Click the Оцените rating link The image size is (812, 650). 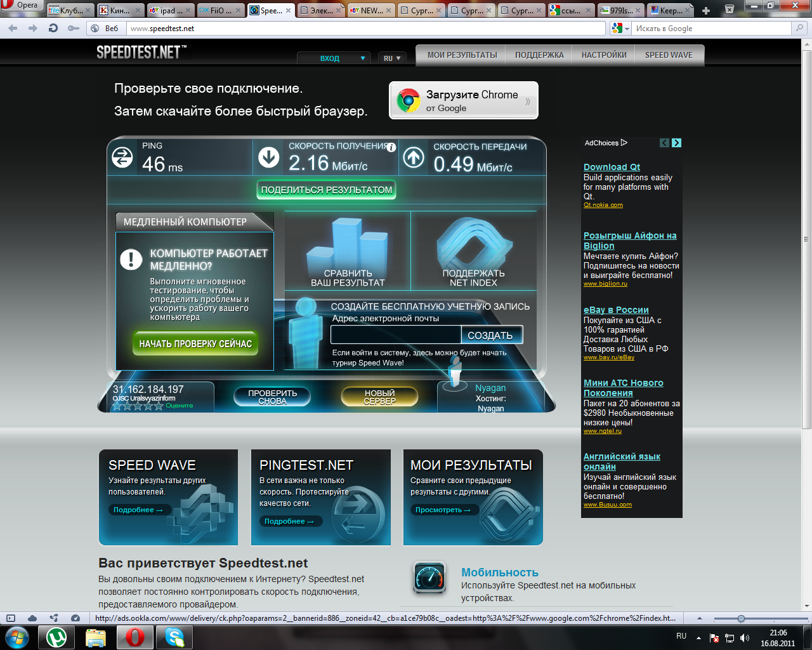179,406
